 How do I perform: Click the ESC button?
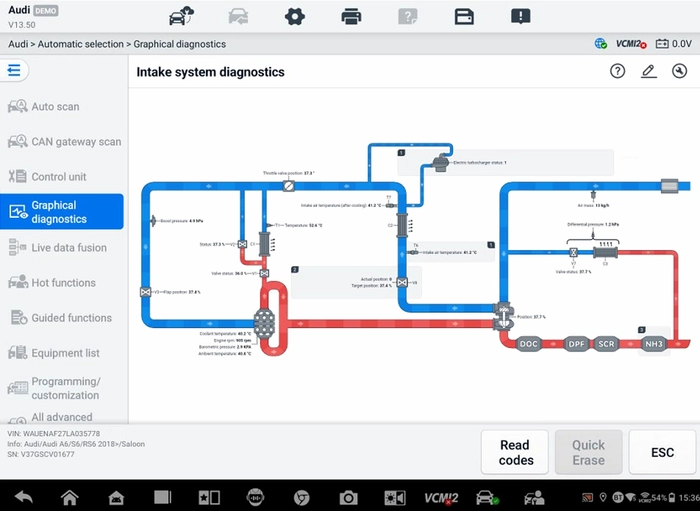click(x=662, y=452)
